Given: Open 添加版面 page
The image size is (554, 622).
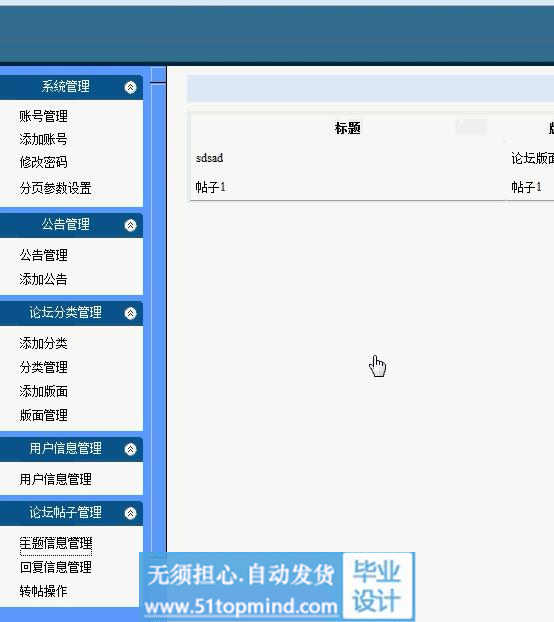Looking at the screenshot, I should pos(44,392).
